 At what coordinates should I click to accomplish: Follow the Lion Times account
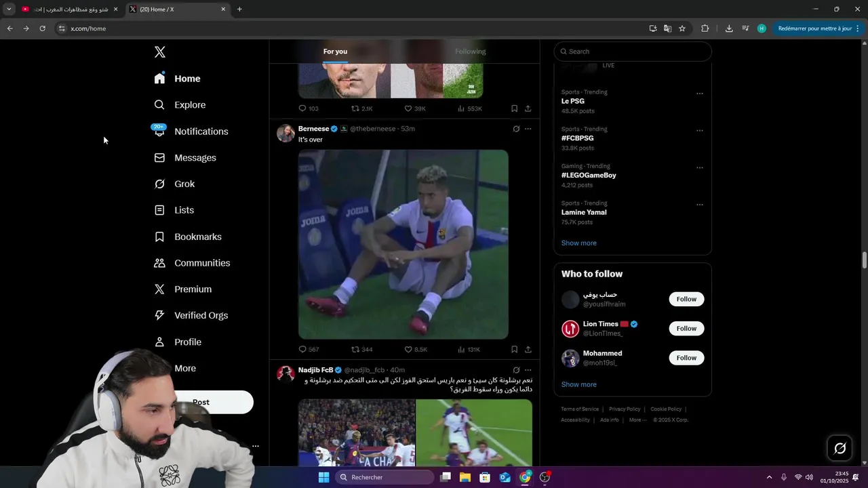(x=686, y=329)
